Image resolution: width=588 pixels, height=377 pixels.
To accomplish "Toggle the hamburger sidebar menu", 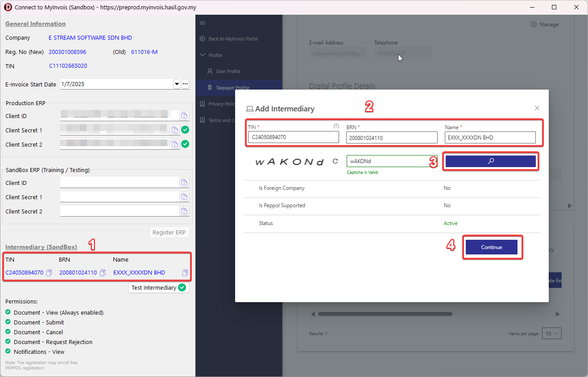I will click(x=203, y=23).
